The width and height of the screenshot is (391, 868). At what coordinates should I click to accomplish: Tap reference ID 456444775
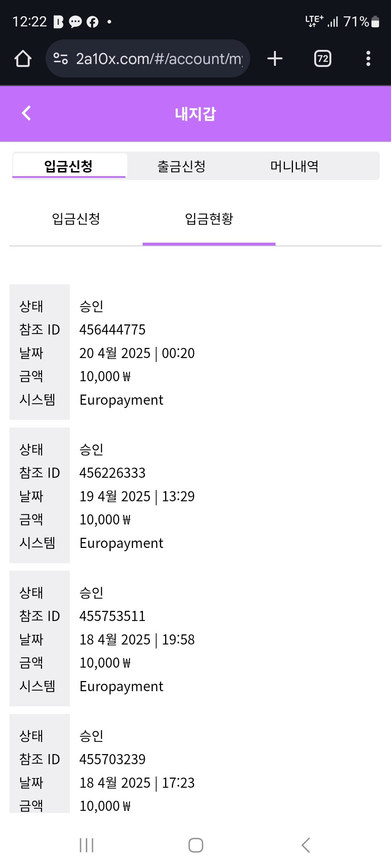[113, 330]
